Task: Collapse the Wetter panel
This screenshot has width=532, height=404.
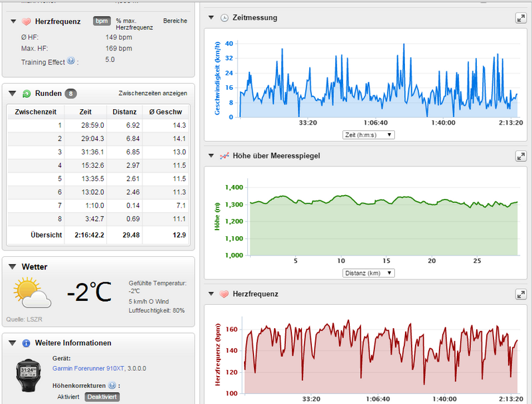Action: point(13,267)
